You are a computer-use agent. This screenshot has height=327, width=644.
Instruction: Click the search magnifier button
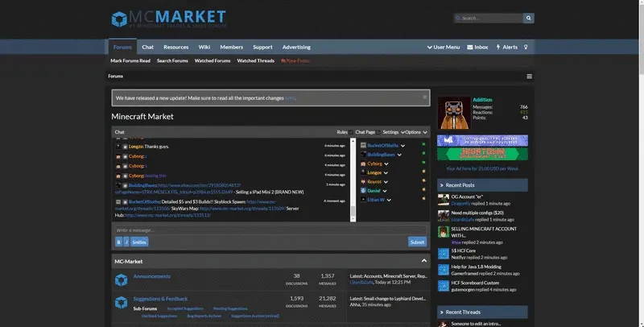[x=529, y=18]
